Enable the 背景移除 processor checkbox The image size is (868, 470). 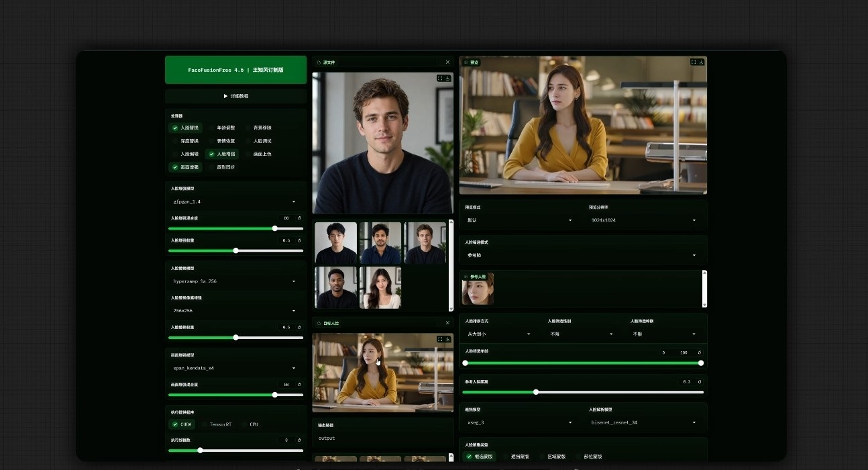point(248,128)
